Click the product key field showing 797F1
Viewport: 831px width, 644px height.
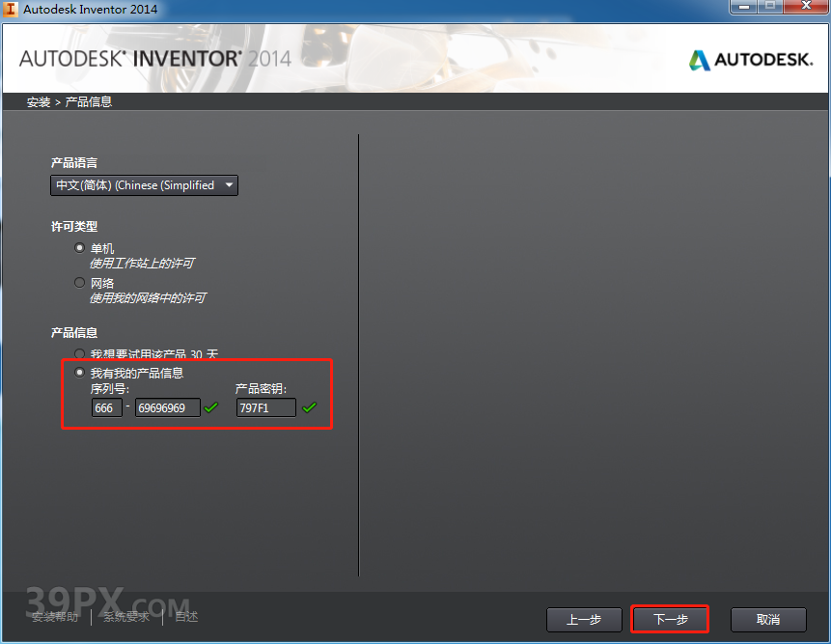(266, 407)
